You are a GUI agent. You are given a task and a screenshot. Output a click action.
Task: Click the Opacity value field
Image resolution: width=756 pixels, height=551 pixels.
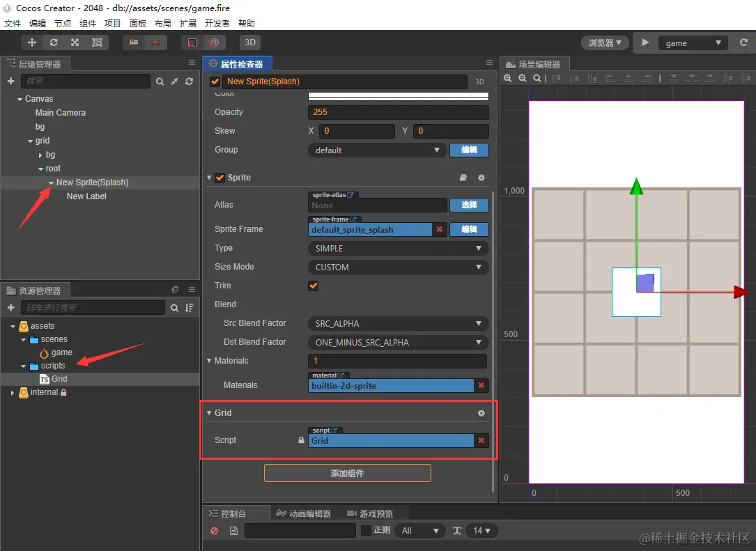pos(399,112)
